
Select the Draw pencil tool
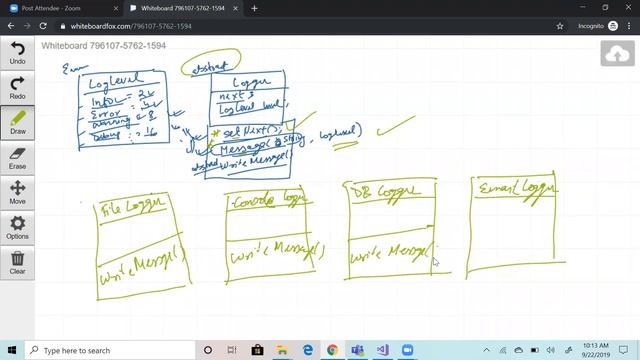coord(17,123)
